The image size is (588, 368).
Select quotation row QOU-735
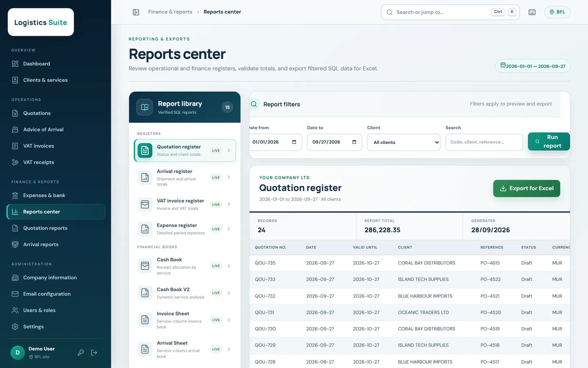(x=410, y=263)
